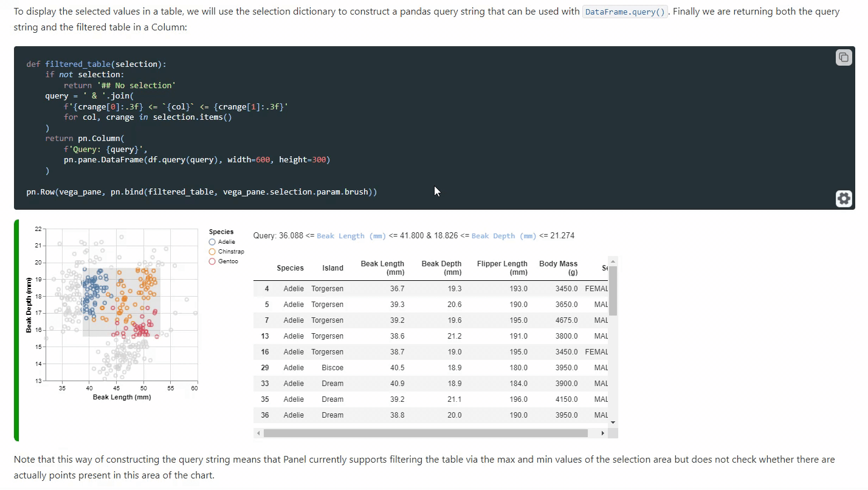Click the 36.7 beak length cell
868x490 pixels.
point(397,289)
